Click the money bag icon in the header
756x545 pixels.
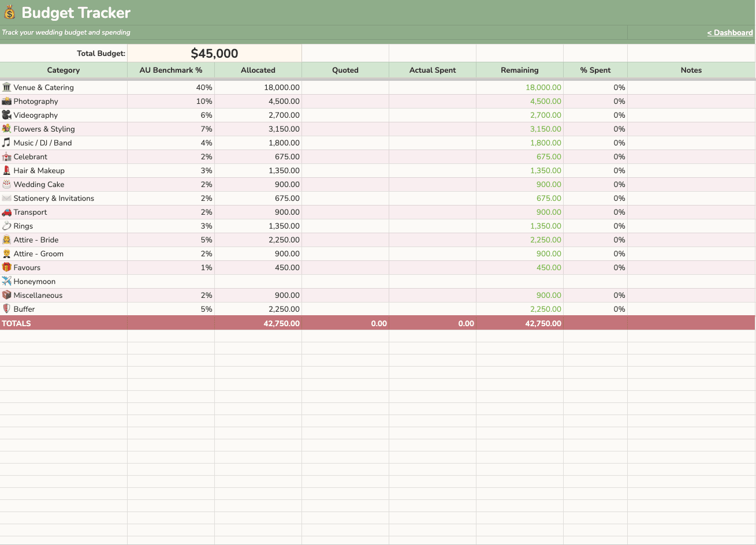(x=9, y=12)
